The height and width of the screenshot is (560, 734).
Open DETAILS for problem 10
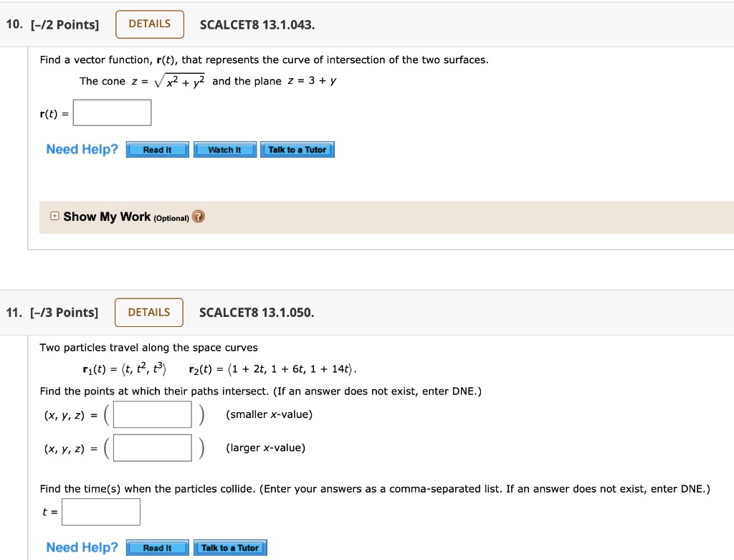(149, 24)
